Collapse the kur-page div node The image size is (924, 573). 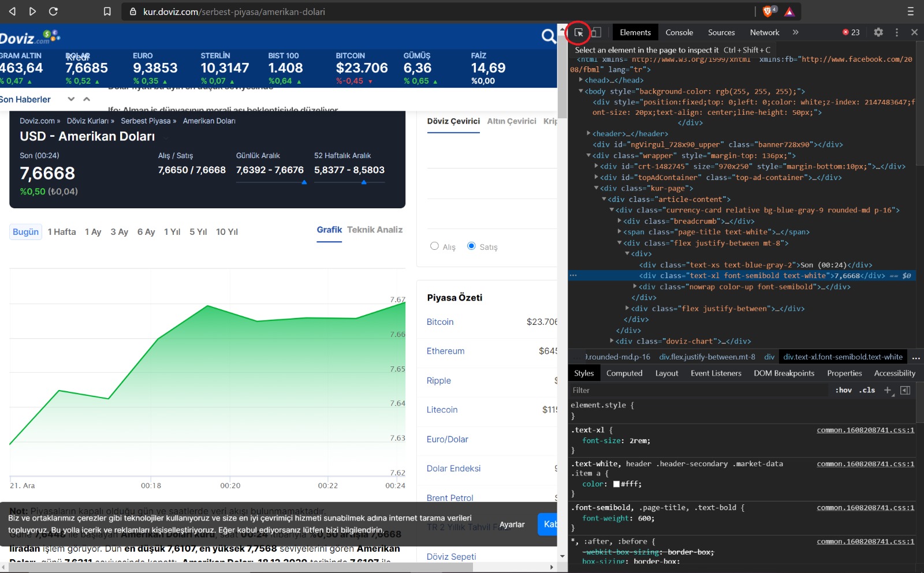coord(596,188)
